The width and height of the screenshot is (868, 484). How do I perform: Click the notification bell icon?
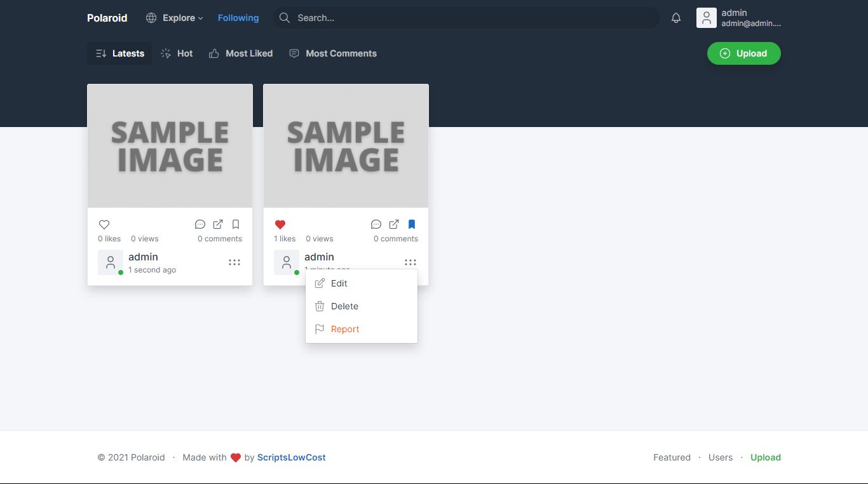click(x=676, y=18)
